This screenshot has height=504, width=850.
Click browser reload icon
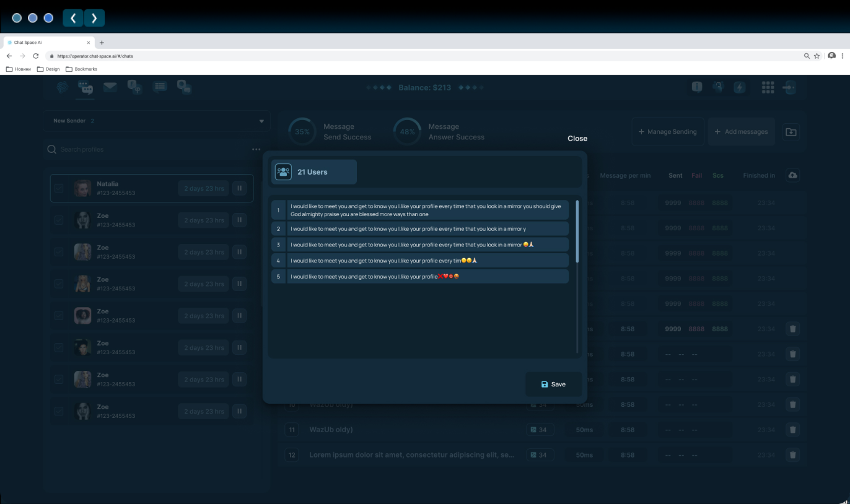36,56
